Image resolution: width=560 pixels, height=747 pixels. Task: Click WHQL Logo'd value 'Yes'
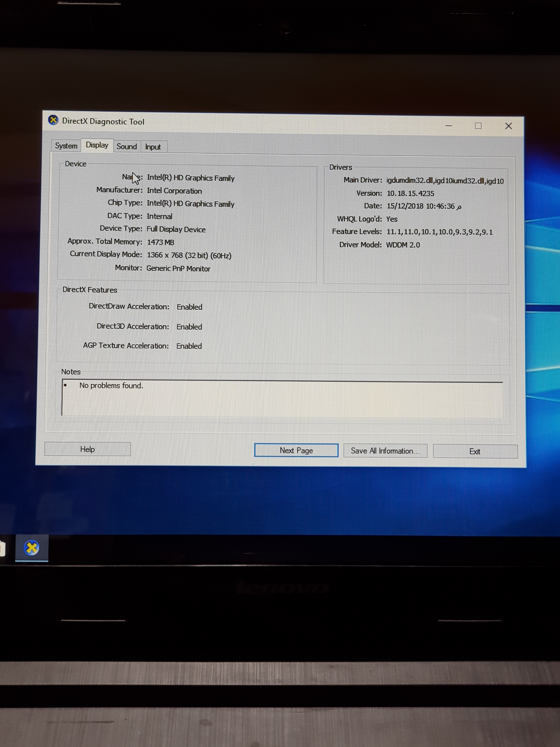392,219
